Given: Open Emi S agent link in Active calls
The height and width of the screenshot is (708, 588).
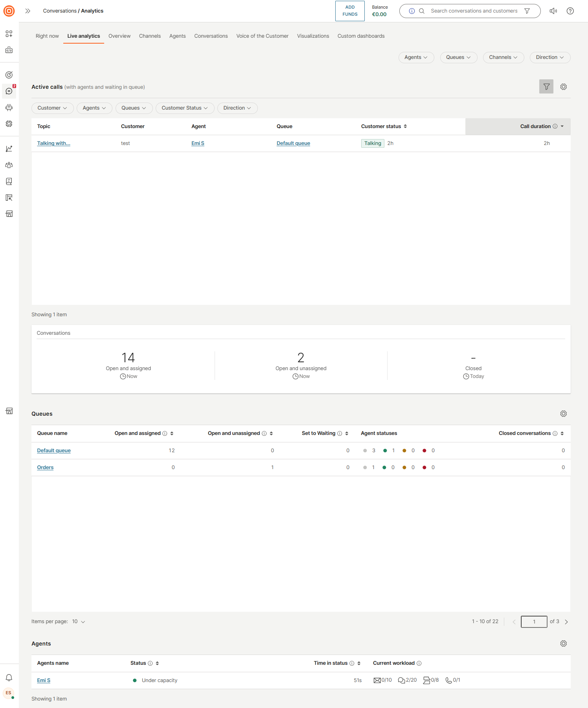Looking at the screenshot, I should coord(198,143).
